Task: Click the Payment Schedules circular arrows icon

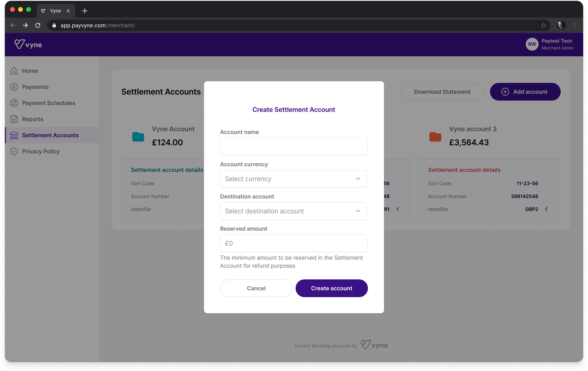Action: [x=14, y=103]
